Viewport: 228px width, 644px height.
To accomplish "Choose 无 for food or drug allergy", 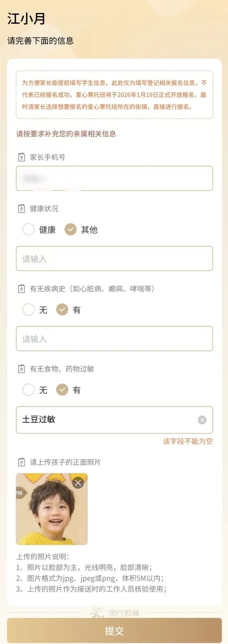I will 29,390.
